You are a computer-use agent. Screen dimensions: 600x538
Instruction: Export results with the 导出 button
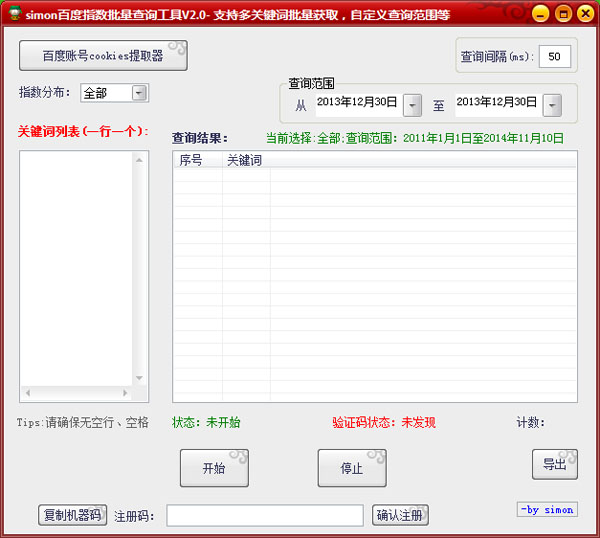click(x=554, y=464)
